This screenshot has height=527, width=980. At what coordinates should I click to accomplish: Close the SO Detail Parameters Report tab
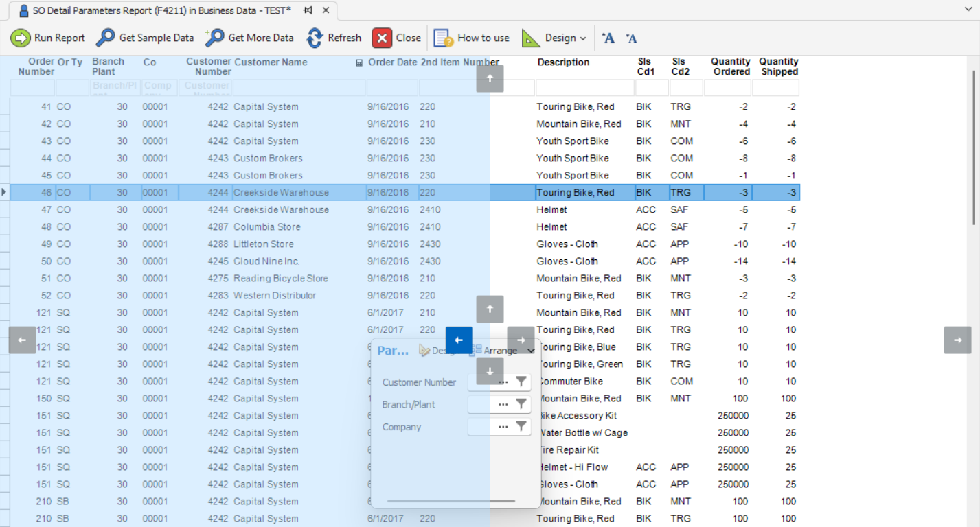[x=326, y=10]
